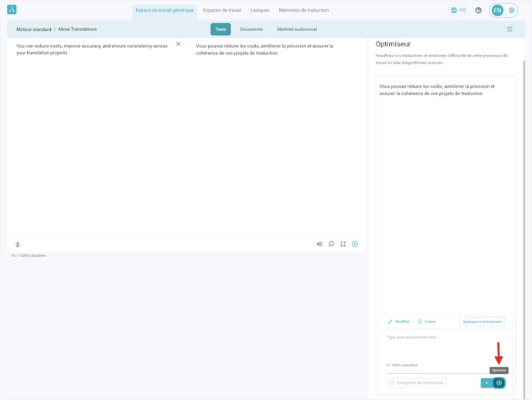Open Mémoires de traduction menu
Image resolution: width=532 pixels, height=400 pixels.
303,11
